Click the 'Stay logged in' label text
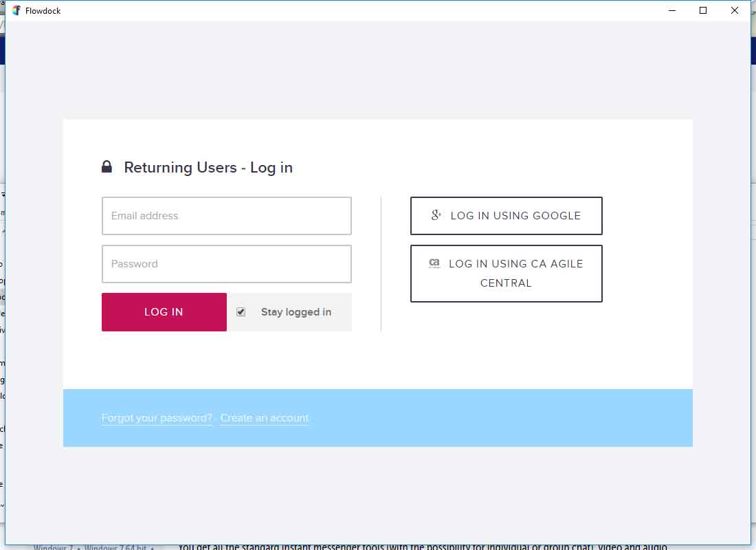 click(x=296, y=312)
